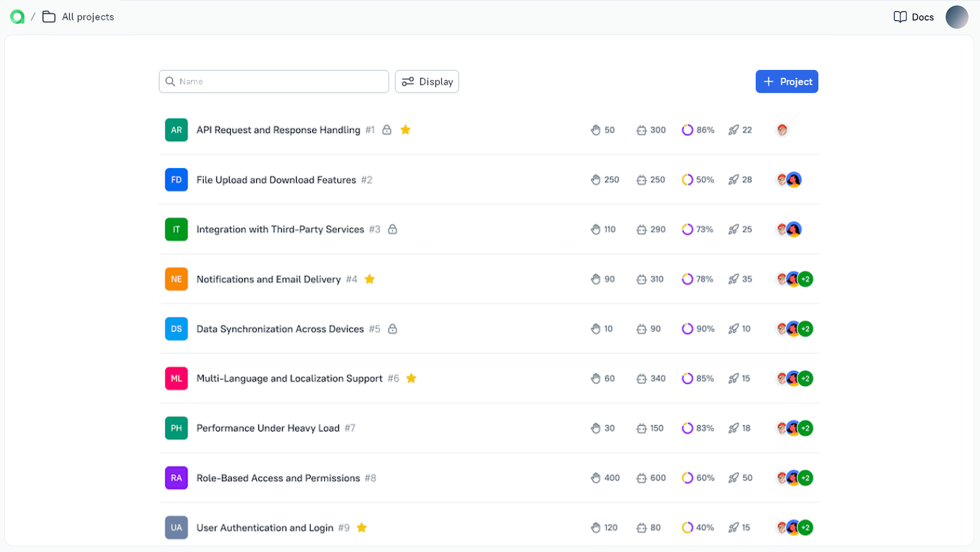Click the lock icon on Integration with Third-Party Services

(x=393, y=229)
